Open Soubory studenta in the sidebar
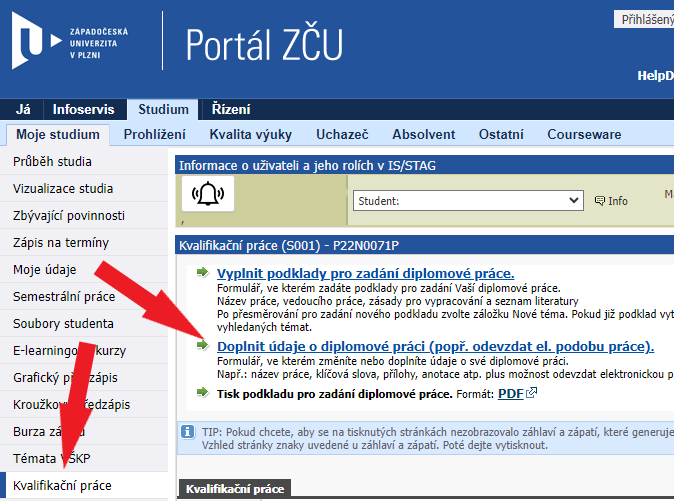 click(84, 324)
